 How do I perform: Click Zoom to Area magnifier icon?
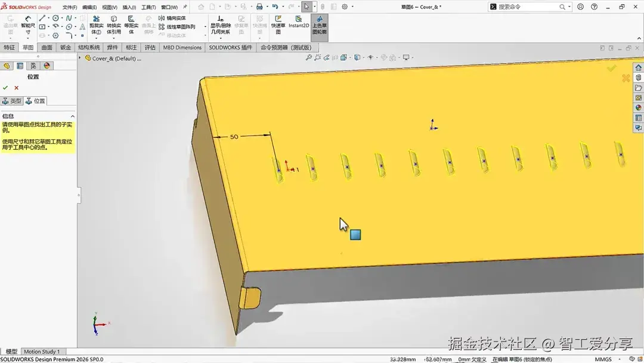coord(317,57)
